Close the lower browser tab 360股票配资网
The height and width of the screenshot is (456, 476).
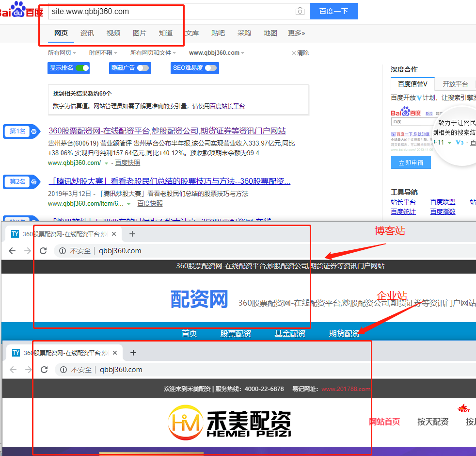pyautogui.click(x=115, y=352)
